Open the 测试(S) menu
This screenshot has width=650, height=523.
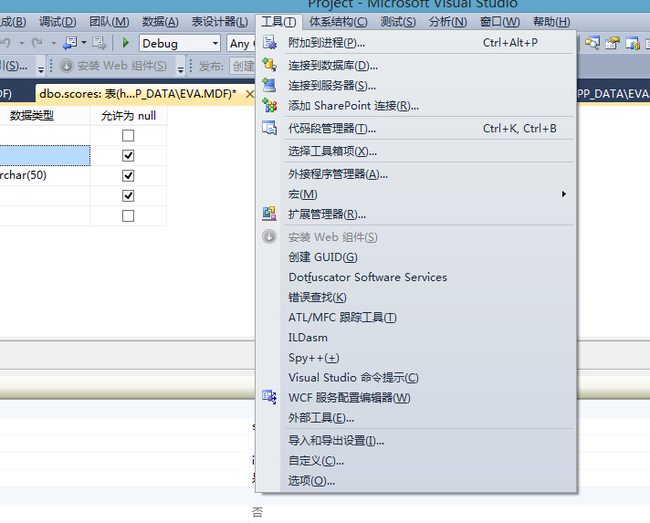click(398, 22)
